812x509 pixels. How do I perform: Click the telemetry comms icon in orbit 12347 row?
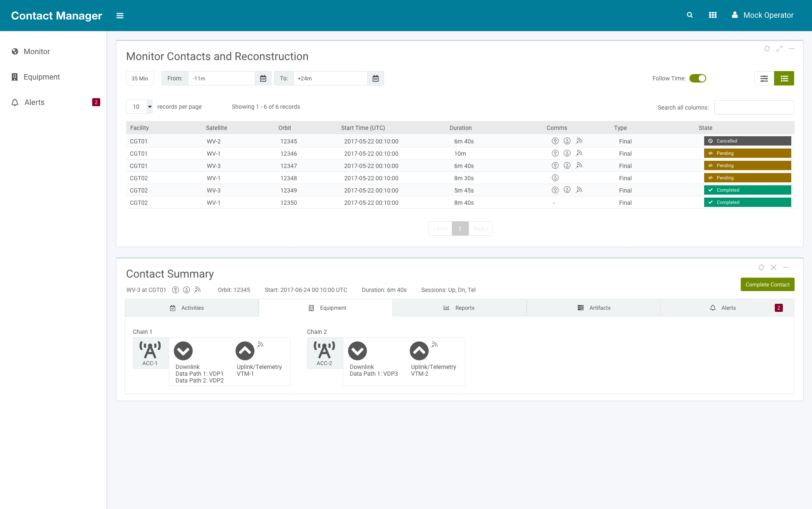(579, 165)
